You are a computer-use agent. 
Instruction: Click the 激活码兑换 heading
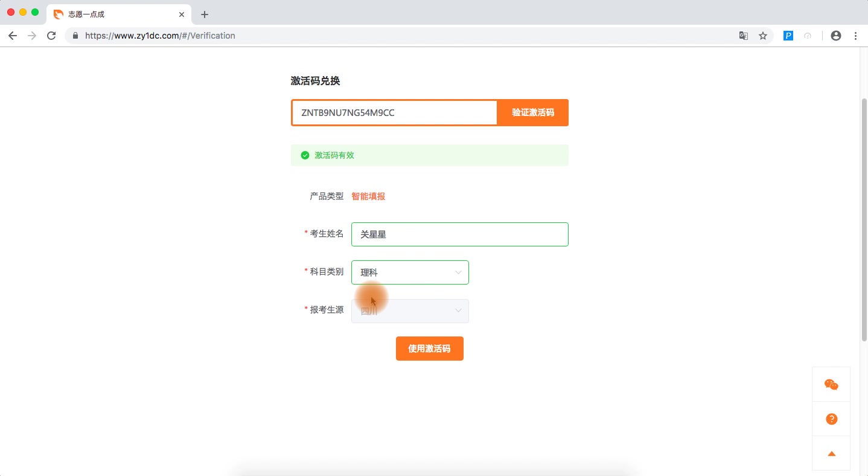315,81
